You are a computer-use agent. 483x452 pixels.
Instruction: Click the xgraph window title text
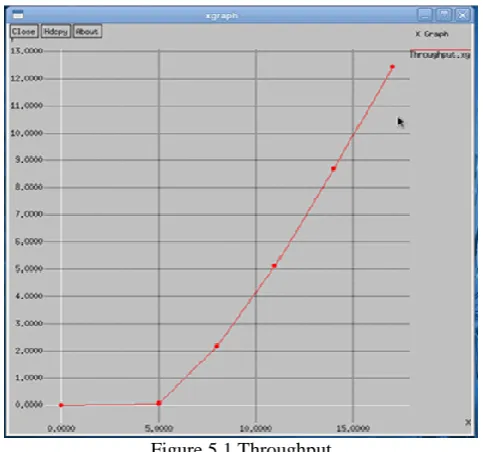click(222, 16)
